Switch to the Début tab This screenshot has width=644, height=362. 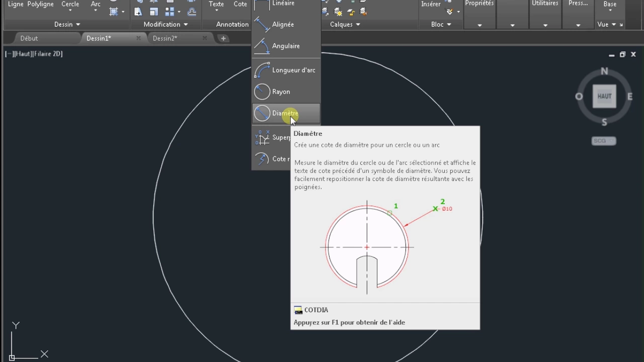point(29,38)
